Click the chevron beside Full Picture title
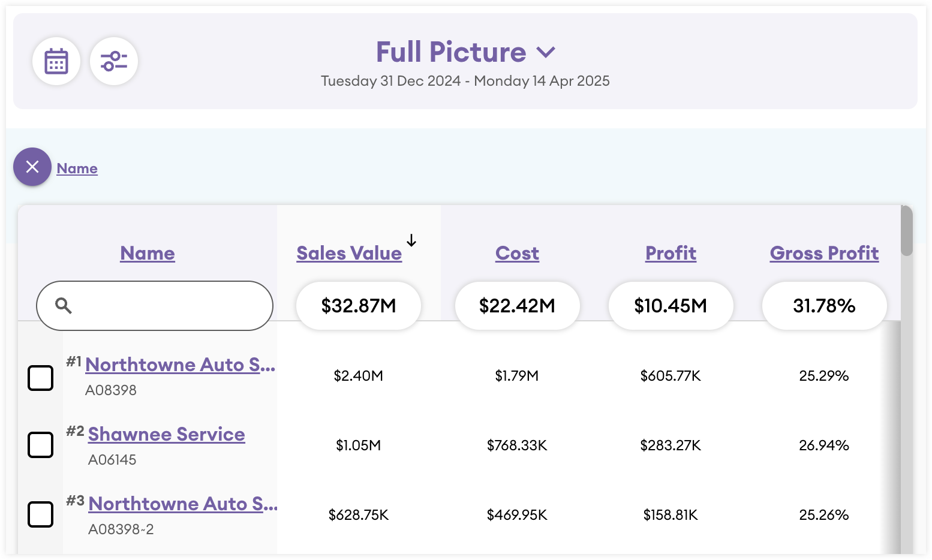Image resolution: width=932 pixels, height=560 pixels. click(546, 53)
